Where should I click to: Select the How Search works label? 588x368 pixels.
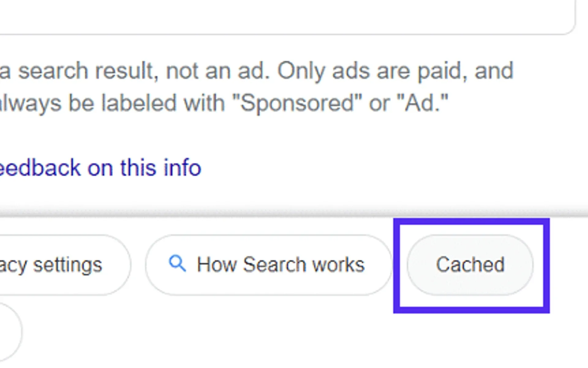(280, 264)
